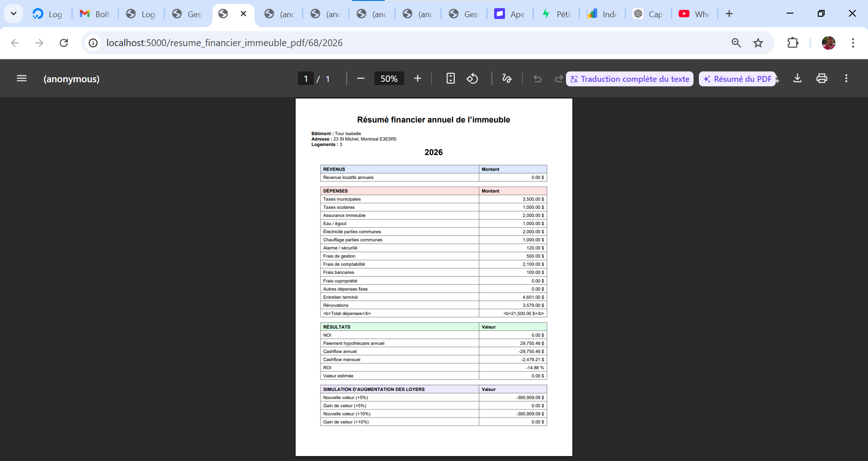Download the PDF file

click(x=797, y=79)
